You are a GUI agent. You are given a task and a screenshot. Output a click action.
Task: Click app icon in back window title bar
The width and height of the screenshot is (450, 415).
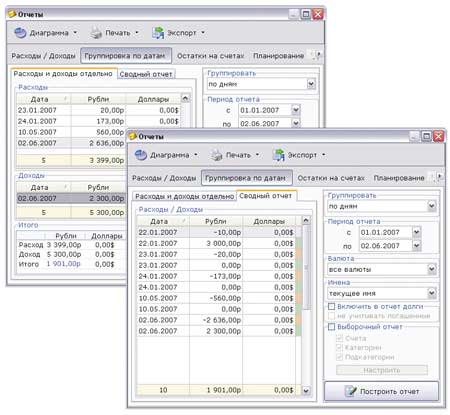[12, 14]
